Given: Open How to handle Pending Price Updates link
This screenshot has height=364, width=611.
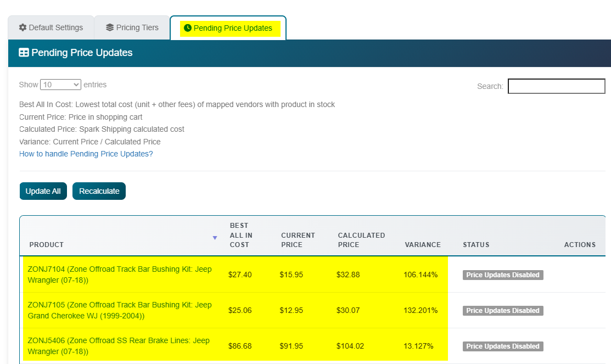Looking at the screenshot, I should (x=86, y=154).
